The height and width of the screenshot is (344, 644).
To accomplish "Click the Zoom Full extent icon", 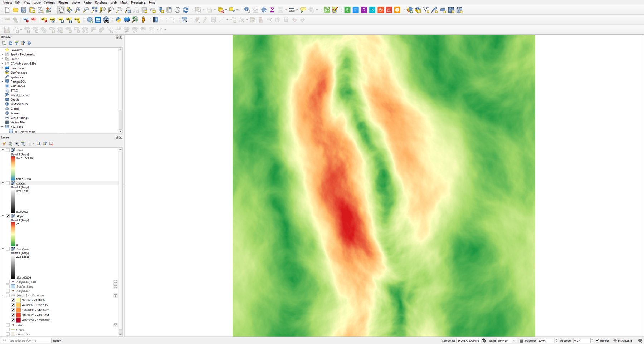I will 94,10.
